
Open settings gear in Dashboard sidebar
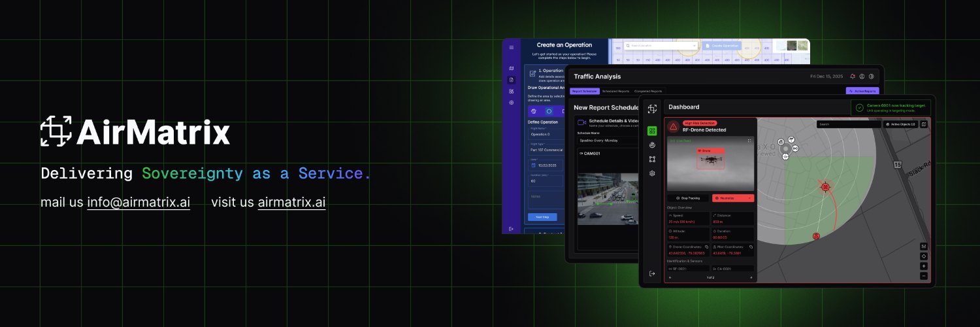(652, 173)
